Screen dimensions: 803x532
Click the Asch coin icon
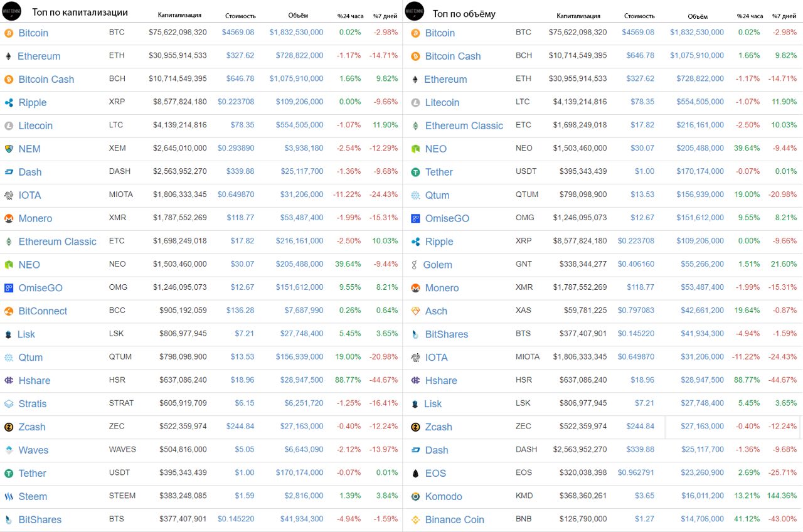point(415,311)
